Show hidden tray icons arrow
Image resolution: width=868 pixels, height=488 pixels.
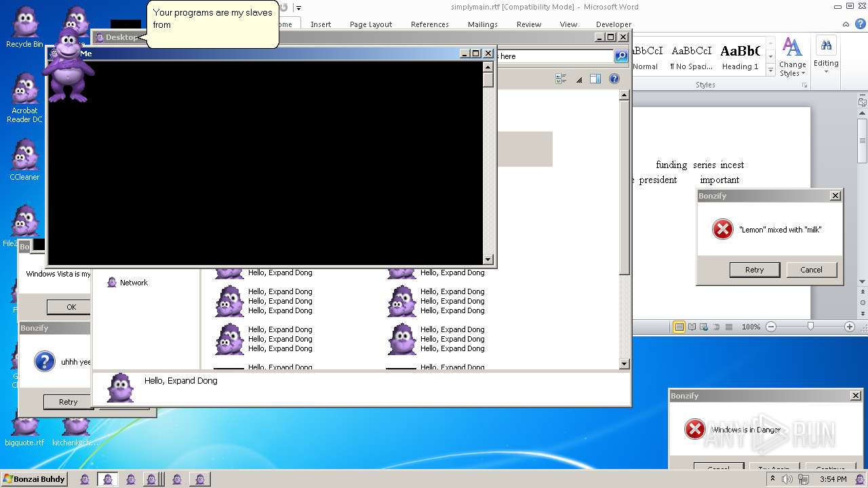772,479
